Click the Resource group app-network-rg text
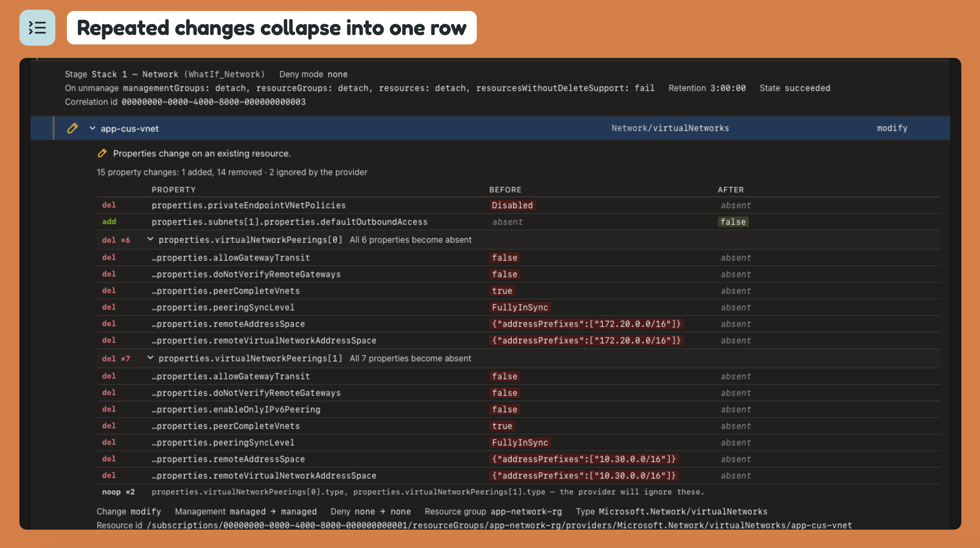 [493, 511]
